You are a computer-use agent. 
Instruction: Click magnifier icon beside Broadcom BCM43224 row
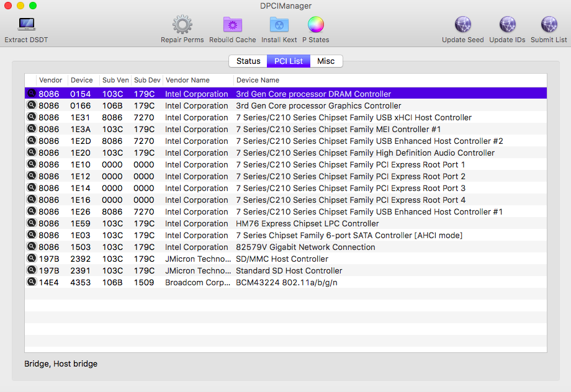31,282
